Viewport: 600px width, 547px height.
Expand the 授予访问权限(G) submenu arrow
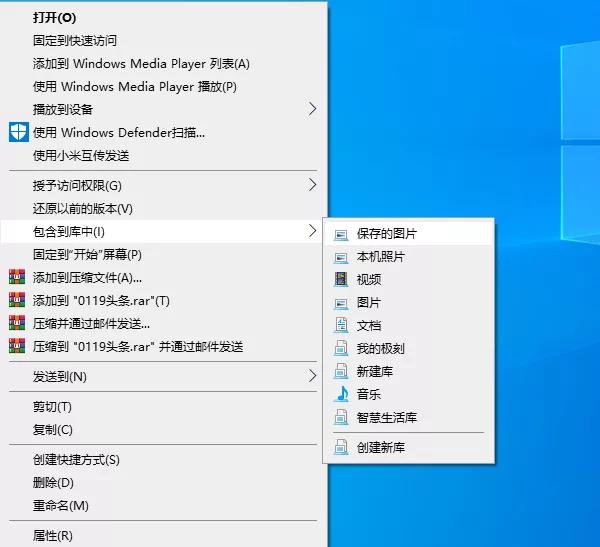(x=313, y=185)
